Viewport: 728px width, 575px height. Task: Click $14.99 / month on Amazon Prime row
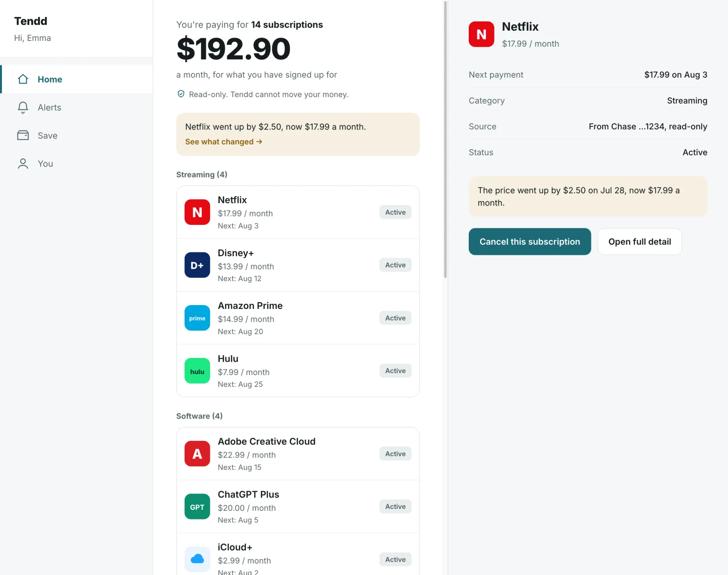point(246,319)
